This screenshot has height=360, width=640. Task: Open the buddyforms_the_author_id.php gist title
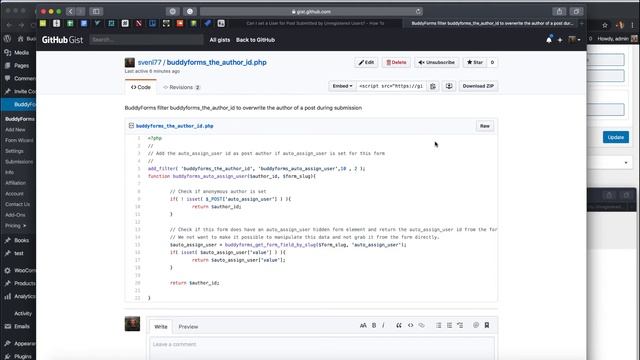tap(216, 62)
